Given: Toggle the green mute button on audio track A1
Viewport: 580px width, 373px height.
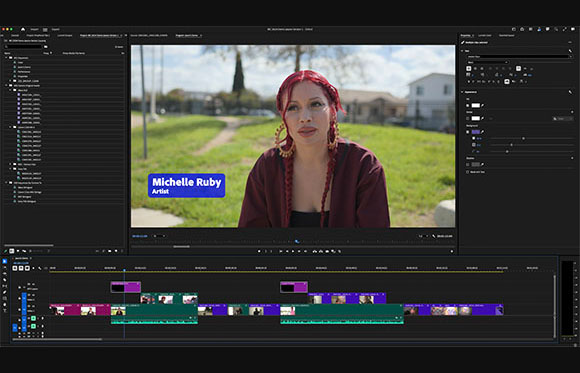Looking at the screenshot, I should pos(33,318).
